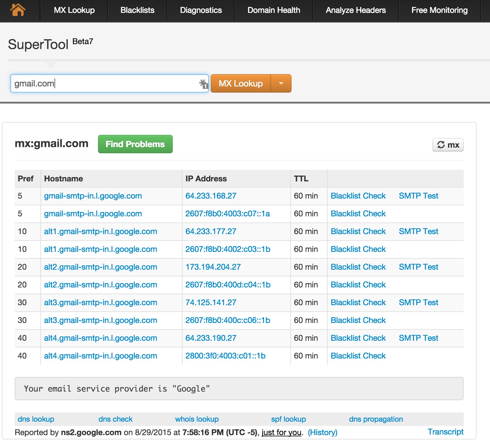Go to Domain Health in navigation
The height and width of the screenshot is (448, 490).
[273, 10]
